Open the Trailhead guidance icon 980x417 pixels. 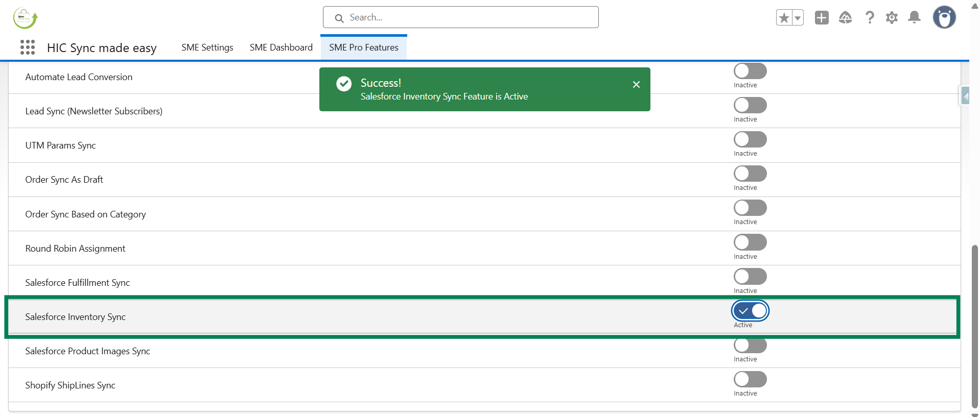845,18
